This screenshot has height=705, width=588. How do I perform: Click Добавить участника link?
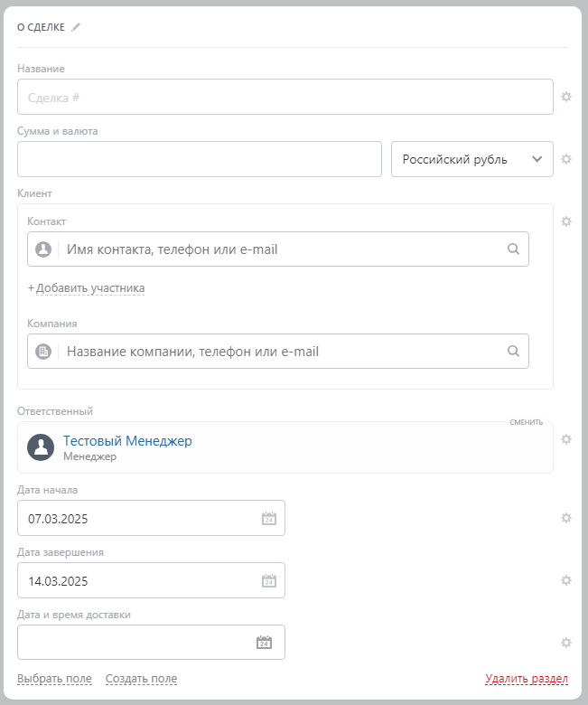[87, 288]
